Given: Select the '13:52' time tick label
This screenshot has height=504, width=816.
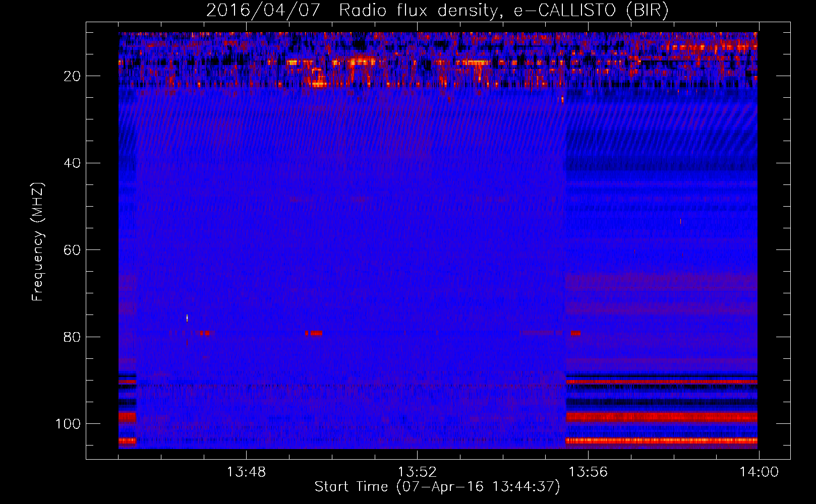Looking at the screenshot, I should click(417, 472).
